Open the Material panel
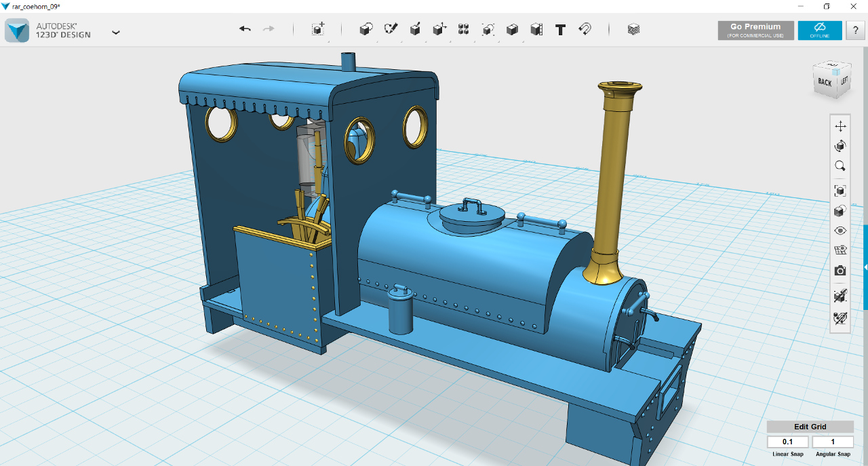The width and height of the screenshot is (868, 466). 633,29
